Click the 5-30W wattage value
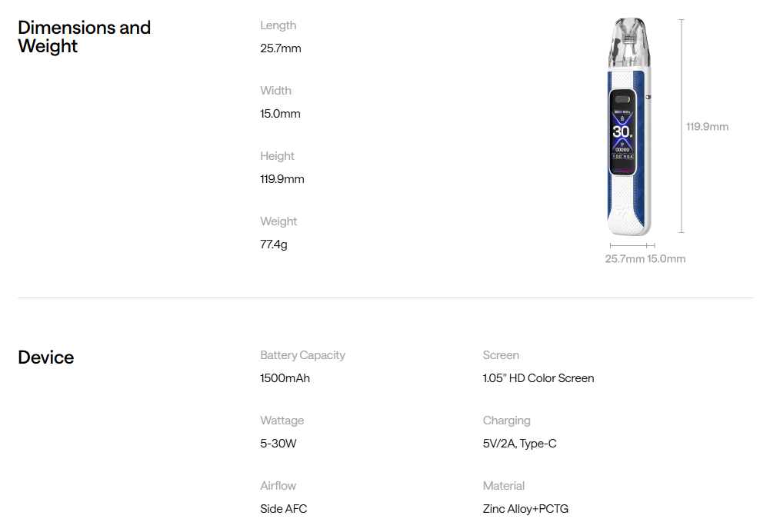Screen dimensions: 770x532 pos(278,444)
